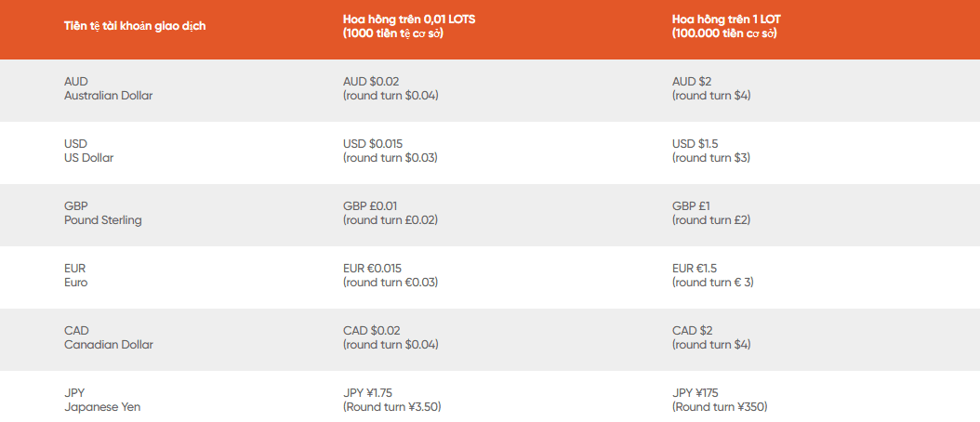The height and width of the screenshot is (422, 980).
Task: Click the AUD $0.02 commission value
Action: pyautogui.click(x=371, y=81)
